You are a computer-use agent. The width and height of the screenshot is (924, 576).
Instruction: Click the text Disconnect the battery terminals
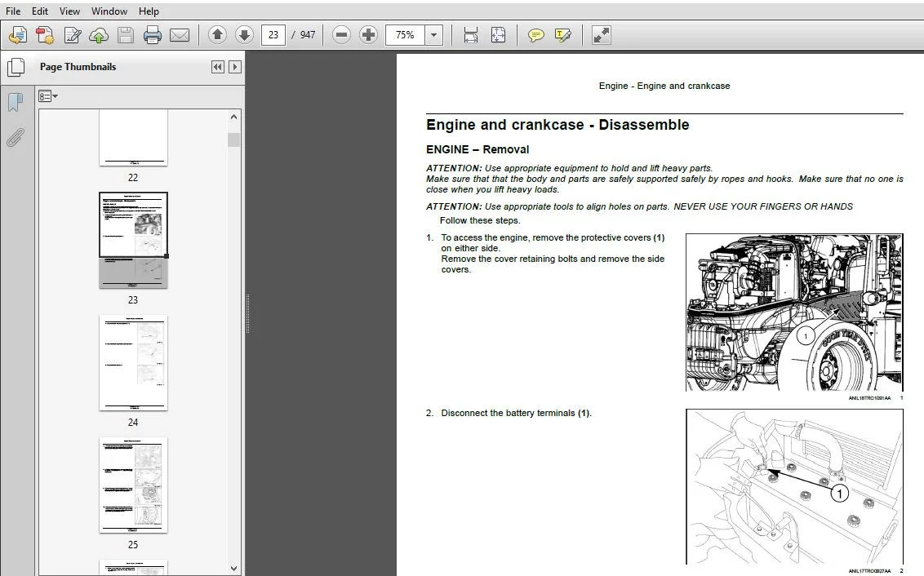coord(508,413)
